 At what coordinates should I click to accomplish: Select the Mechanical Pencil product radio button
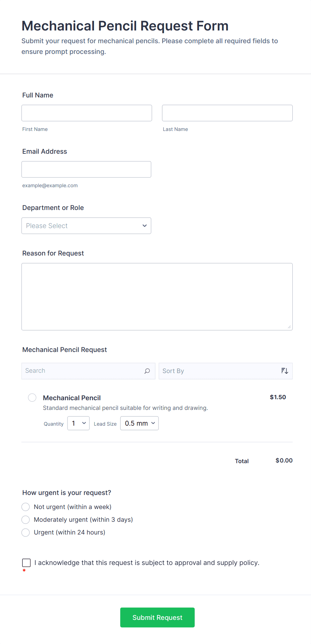coord(32,398)
